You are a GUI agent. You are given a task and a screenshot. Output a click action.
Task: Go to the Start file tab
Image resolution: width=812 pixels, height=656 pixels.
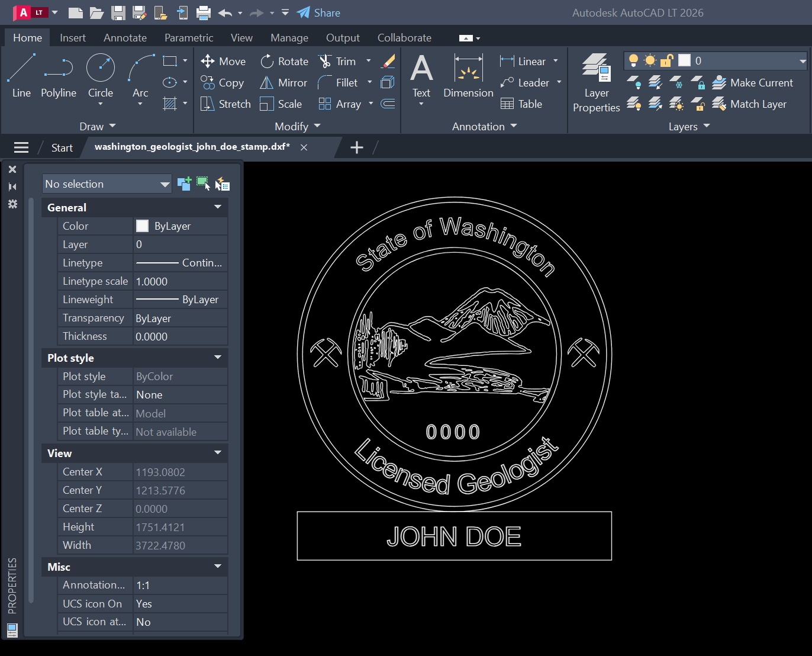[x=62, y=148]
